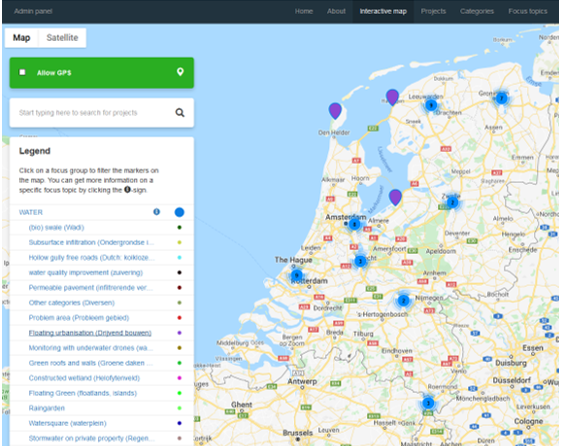Select the Interactive map menu item

click(383, 11)
